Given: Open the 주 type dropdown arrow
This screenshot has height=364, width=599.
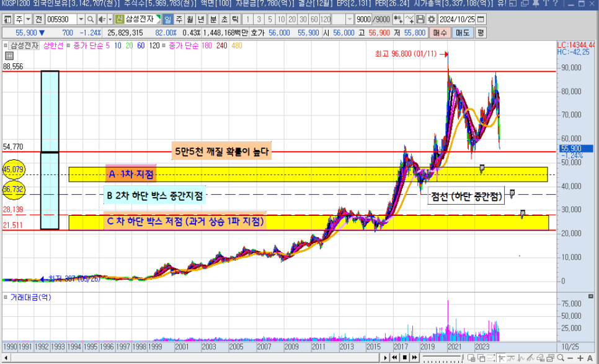Looking at the screenshot, I should coord(28,19).
